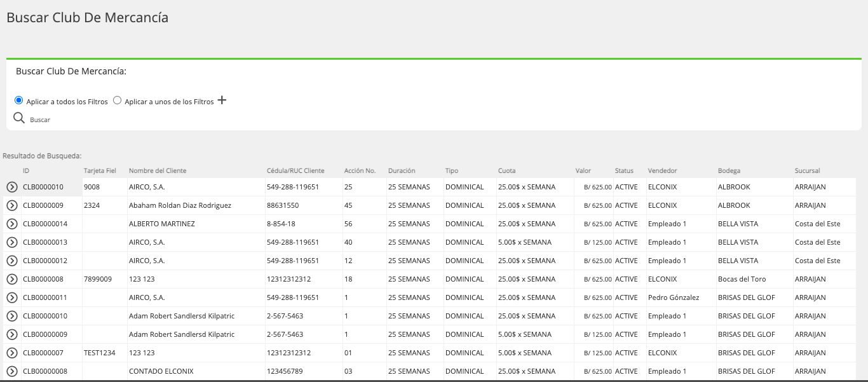Viewport: 868px width, 382px height.
Task: Click the 'Nombre del Cliente' column header
Action: pos(158,170)
